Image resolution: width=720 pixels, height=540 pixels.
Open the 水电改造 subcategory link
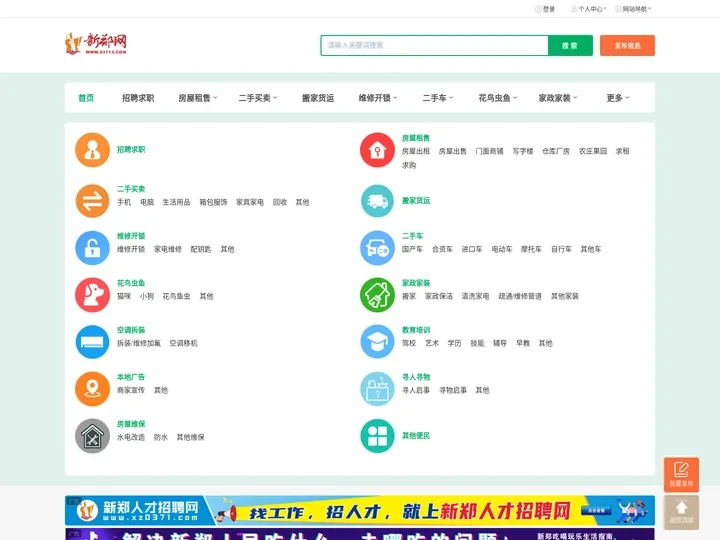(131, 437)
